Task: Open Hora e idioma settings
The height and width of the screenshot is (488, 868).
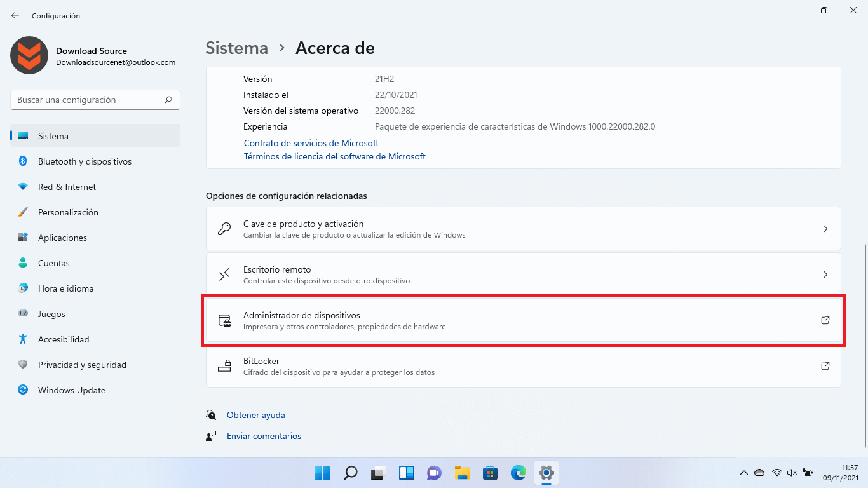Action: click(x=95, y=288)
